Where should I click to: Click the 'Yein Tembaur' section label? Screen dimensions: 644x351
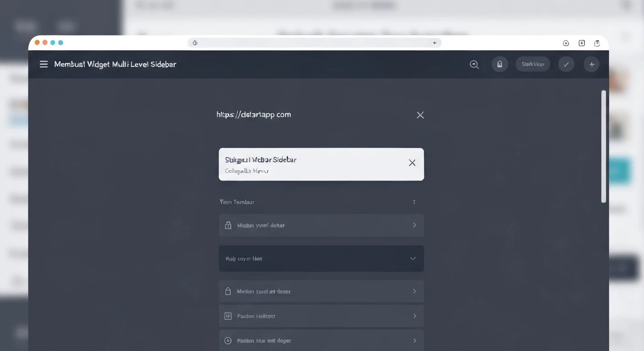coord(237,202)
